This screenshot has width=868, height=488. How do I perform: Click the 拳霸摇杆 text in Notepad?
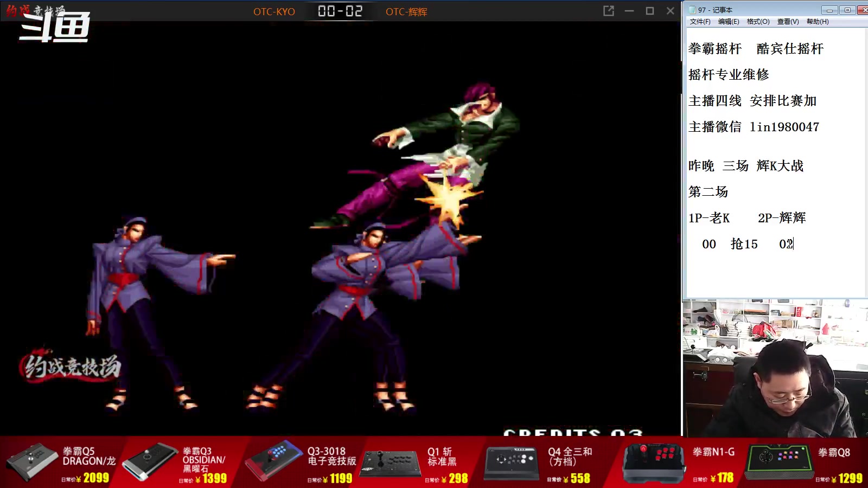(x=715, y=49)
